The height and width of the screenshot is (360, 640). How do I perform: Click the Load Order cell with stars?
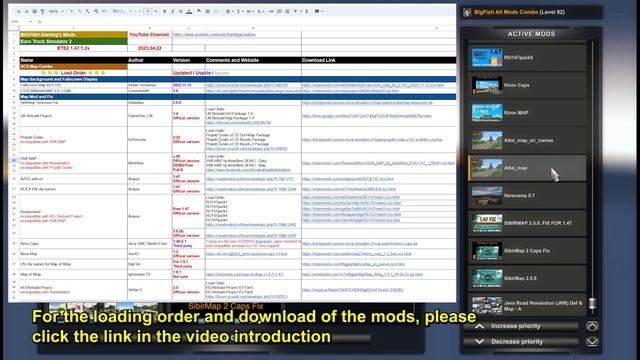pos(73,73)
